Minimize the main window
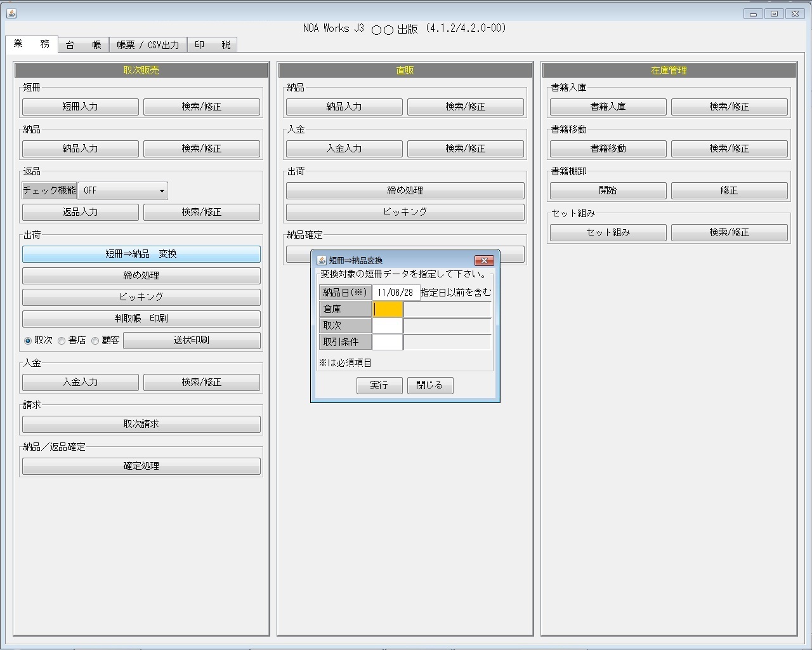This screenshot has height=650, width=812. click(753, 13)
